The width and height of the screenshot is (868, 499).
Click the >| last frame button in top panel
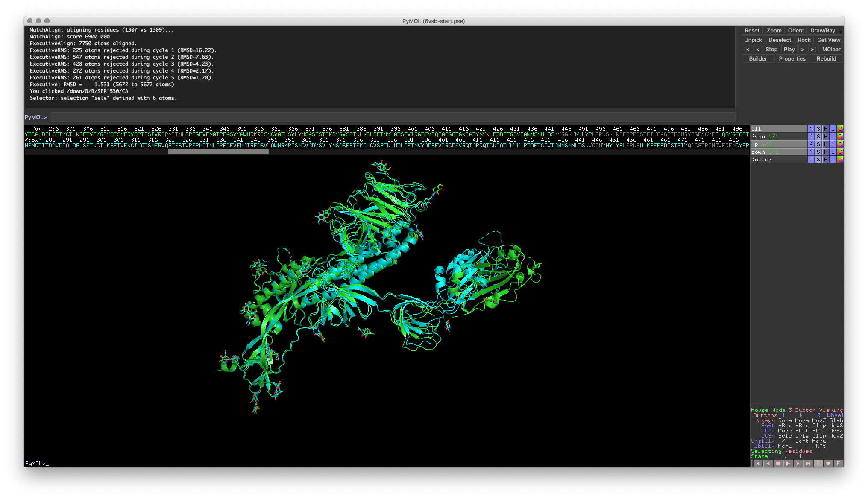click(813, 50)
